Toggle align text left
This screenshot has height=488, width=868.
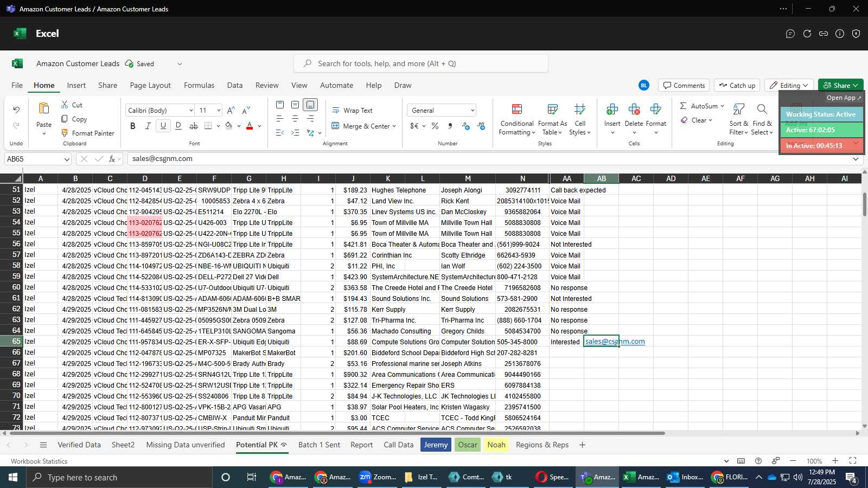[x=280, y=119]
